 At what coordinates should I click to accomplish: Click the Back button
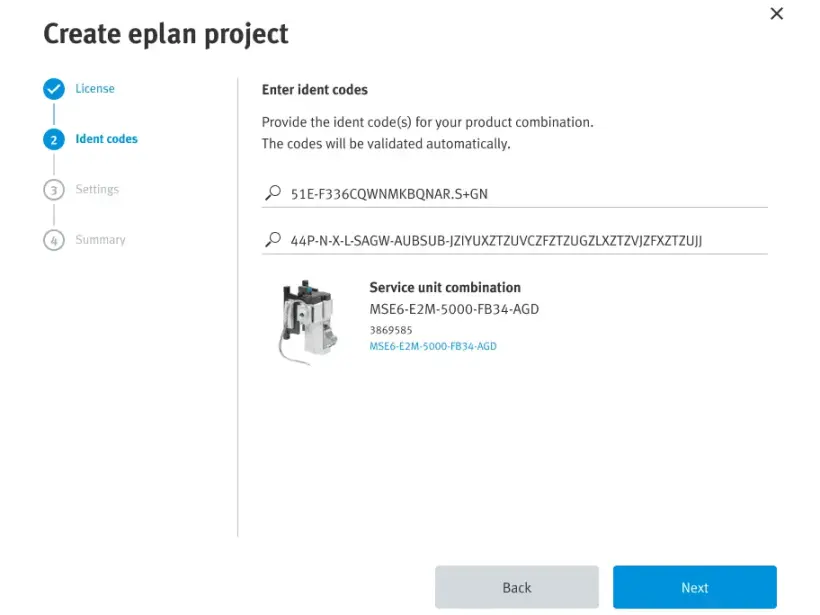(516, 587)
